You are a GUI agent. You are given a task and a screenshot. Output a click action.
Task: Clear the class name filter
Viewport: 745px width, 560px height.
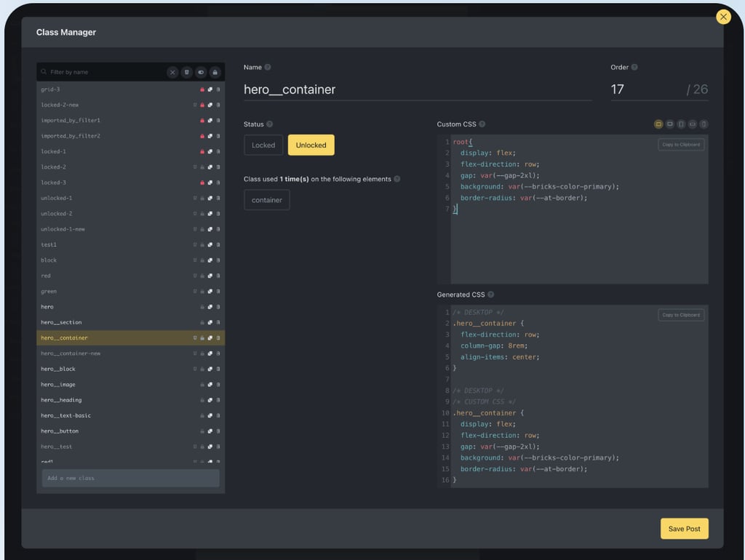(172, 72)
